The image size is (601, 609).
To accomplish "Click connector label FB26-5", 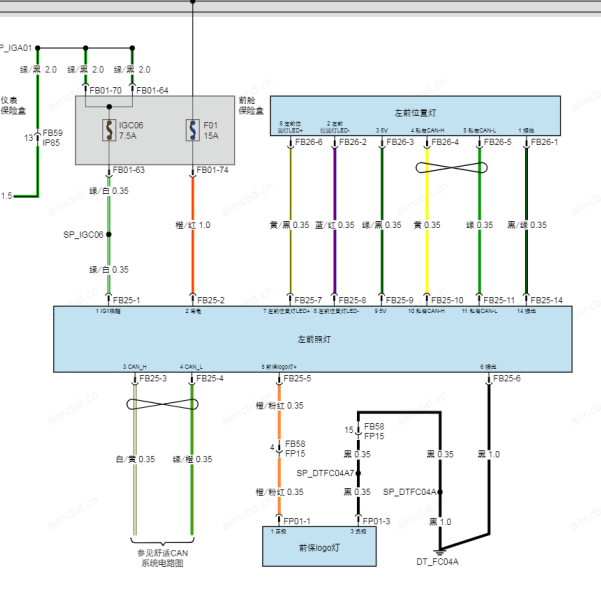I will [498, 142].
